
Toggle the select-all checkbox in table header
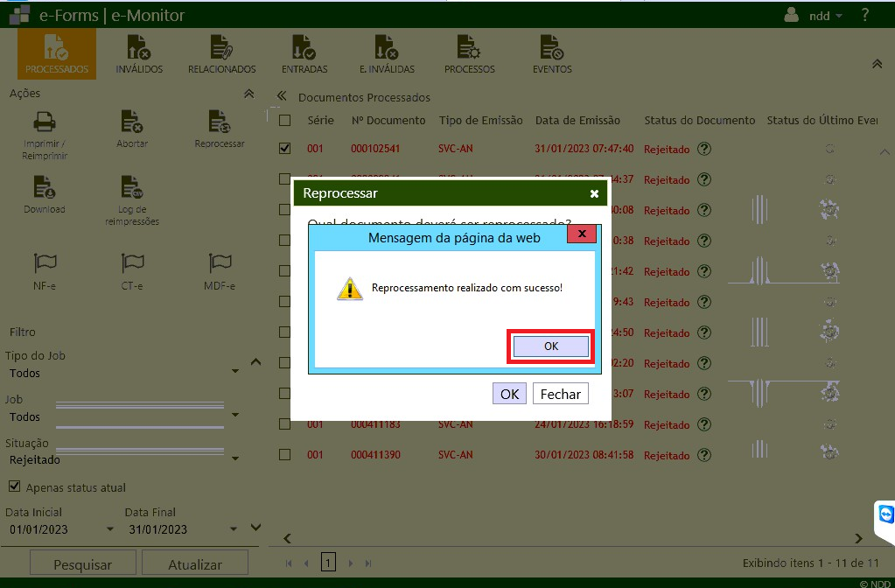point(285,121)
